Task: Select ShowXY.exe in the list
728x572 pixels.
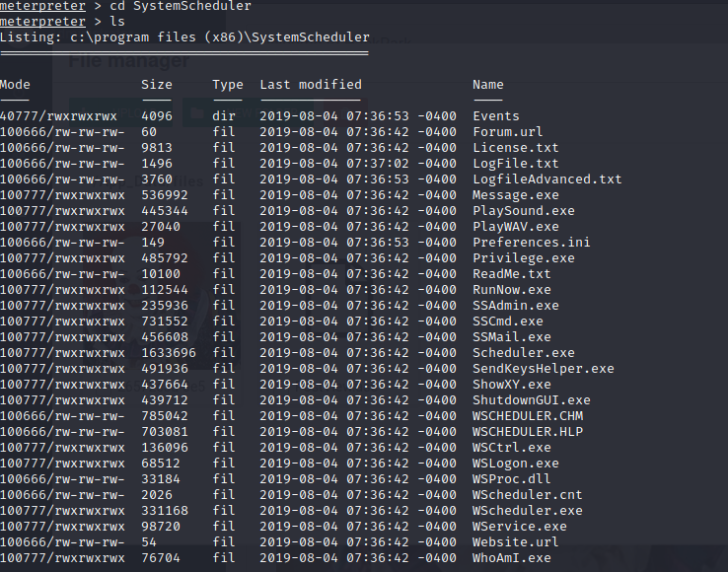Action: point(512,385)
